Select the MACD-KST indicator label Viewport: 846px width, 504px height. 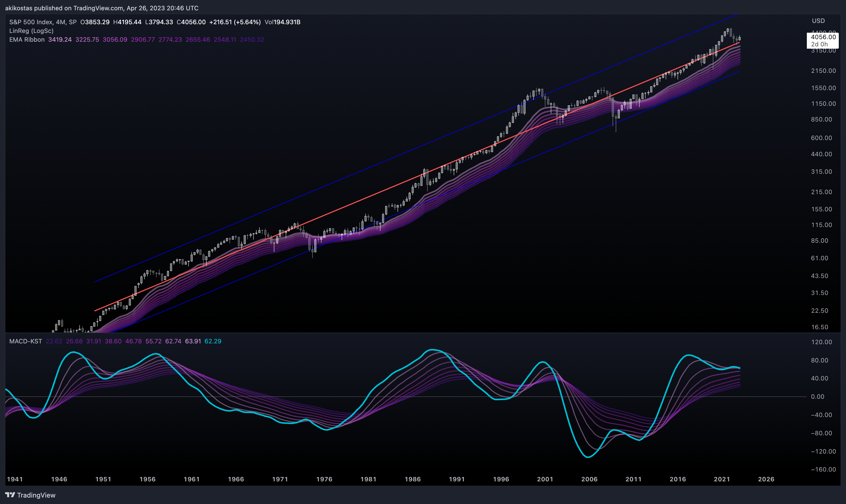(26, 341)
